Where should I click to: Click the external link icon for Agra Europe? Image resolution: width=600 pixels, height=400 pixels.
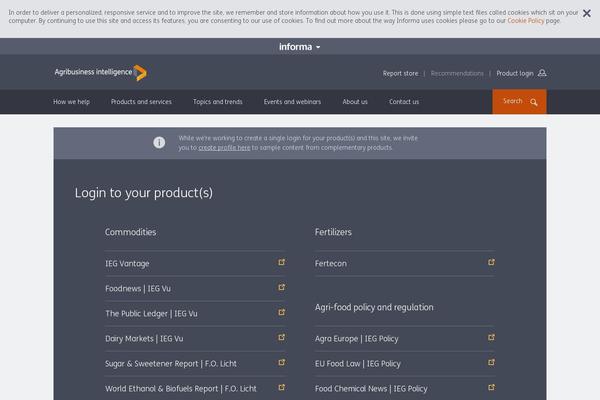[491, 337]
